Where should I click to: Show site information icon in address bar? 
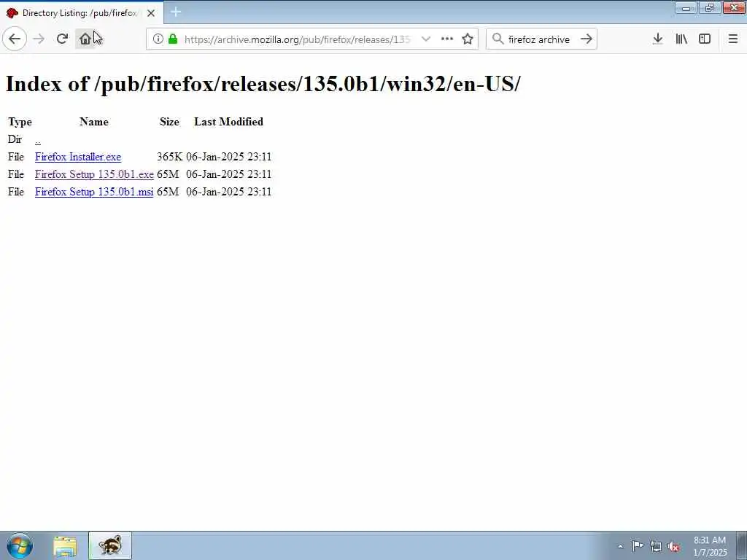(158, 39)
